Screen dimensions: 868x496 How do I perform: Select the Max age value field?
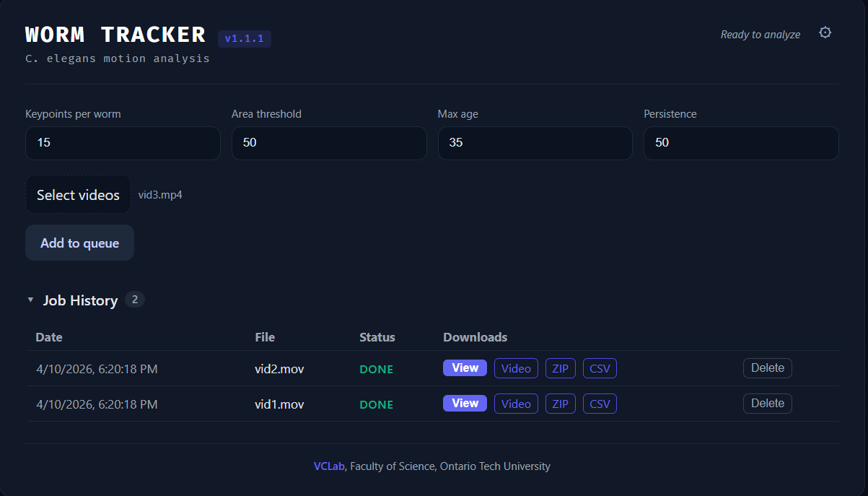tap(535, 143)
